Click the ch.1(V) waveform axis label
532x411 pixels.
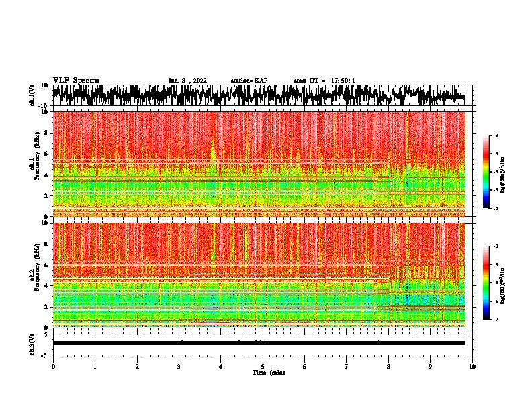32,95
